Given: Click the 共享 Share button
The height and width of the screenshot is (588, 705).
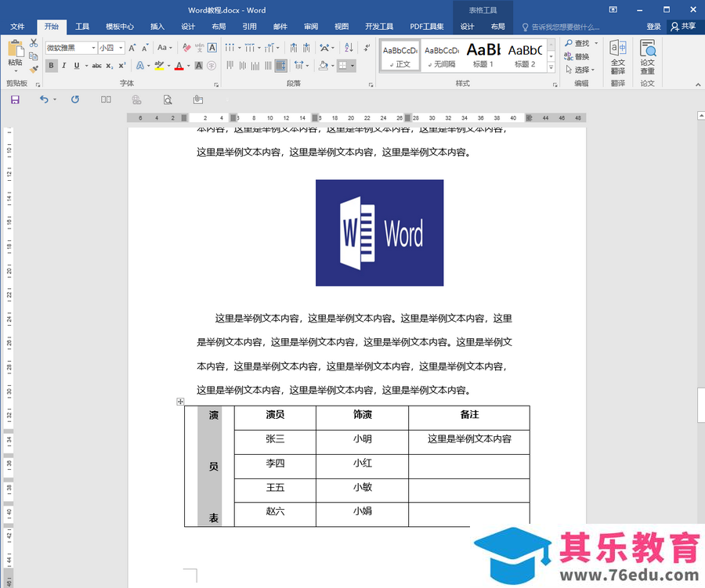Looking at the screenshot, I should 684,27.
